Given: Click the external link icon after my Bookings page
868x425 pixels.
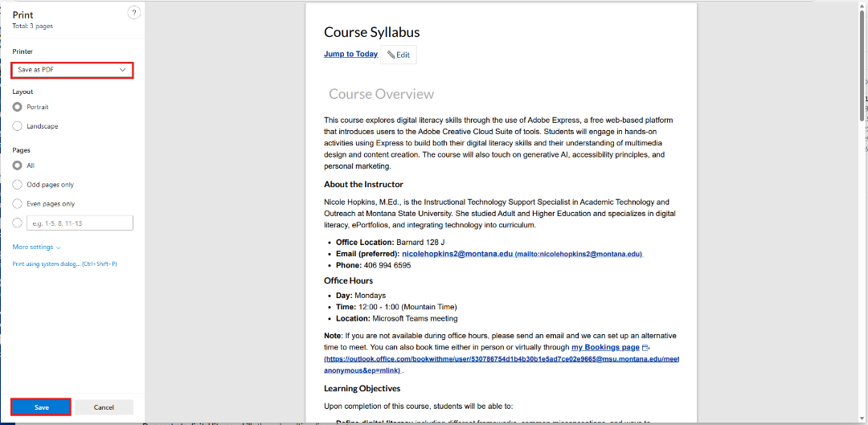Looking at the screenshot, I should click(645, 348).
